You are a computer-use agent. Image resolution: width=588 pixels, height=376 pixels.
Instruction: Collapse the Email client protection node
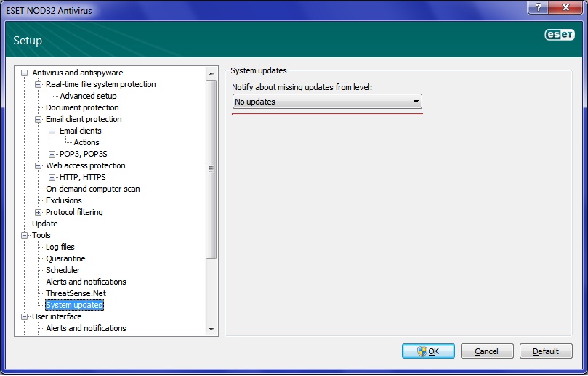[38, 120]
